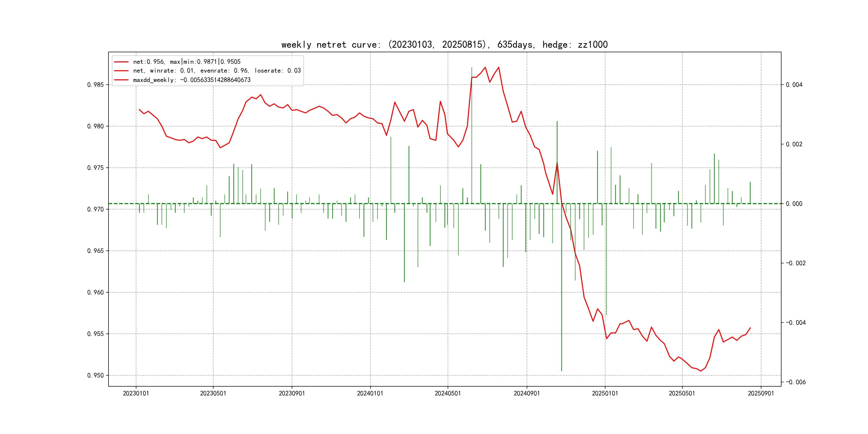The width and height of the screenshot is (868, 434).
Task: Click the chart title text
Action: point(444,45)
